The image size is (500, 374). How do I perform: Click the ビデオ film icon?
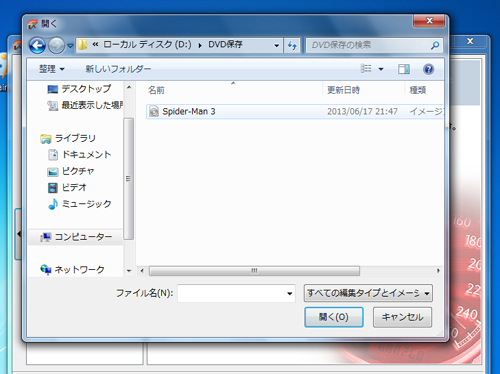tap(53, 188)
